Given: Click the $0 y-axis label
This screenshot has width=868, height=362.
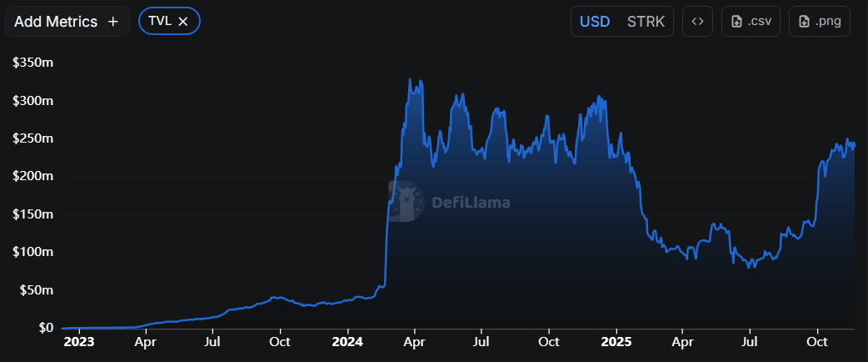Looking at the screenshot, I should [45, 328].
